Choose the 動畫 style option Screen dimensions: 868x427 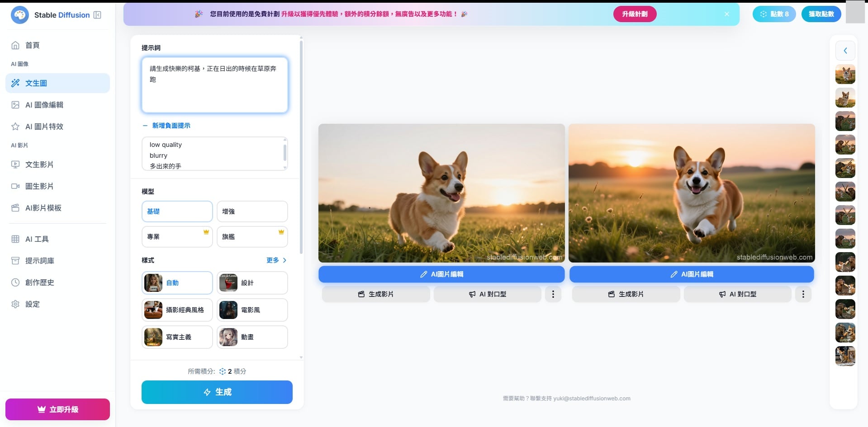252,337
